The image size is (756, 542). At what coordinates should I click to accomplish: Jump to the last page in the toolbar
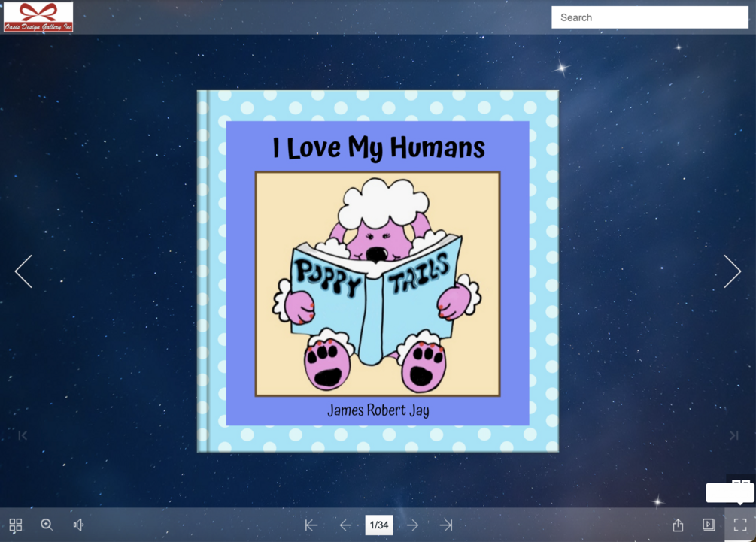(x=446, y=525)
